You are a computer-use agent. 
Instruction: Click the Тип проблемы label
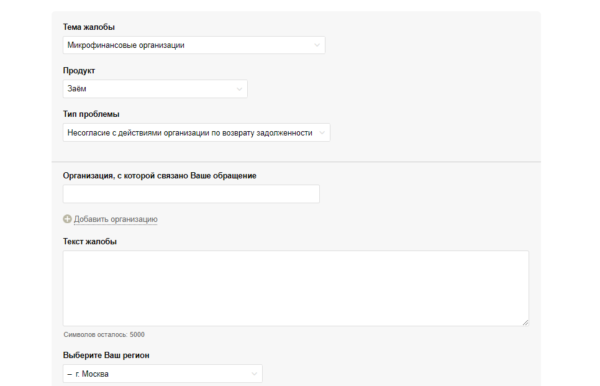[91, 114]
